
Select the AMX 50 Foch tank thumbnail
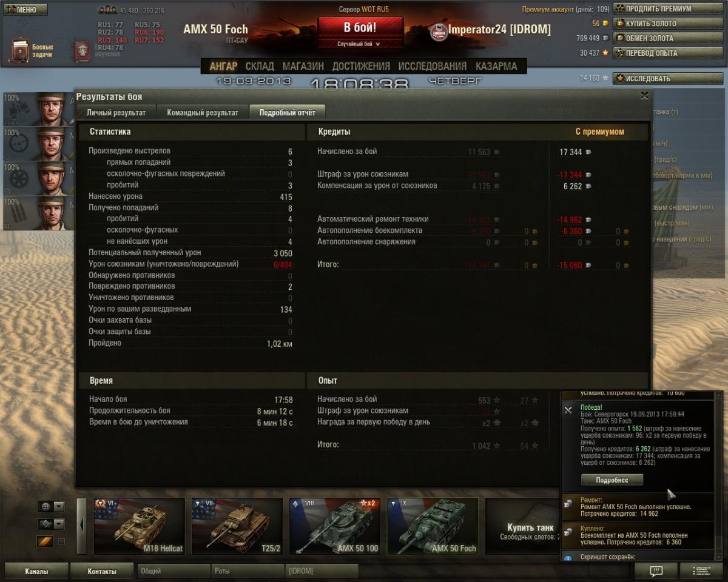pyautogui.click(x=433, y=526)
